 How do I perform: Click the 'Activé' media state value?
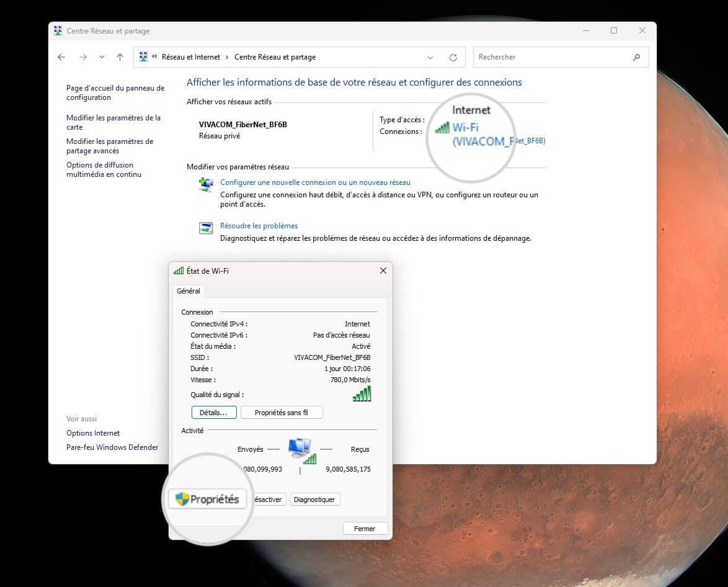click(362, 346)
